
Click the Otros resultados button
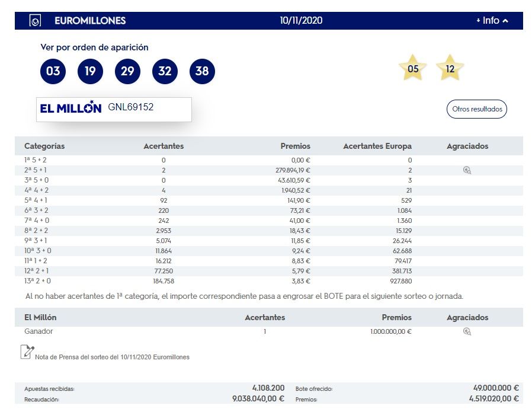[x=477, y=109]
